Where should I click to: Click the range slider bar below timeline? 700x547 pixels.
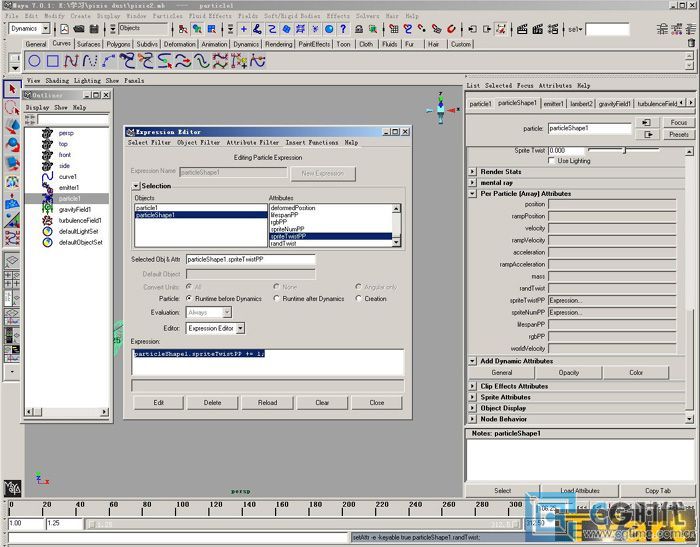[304, 524]
